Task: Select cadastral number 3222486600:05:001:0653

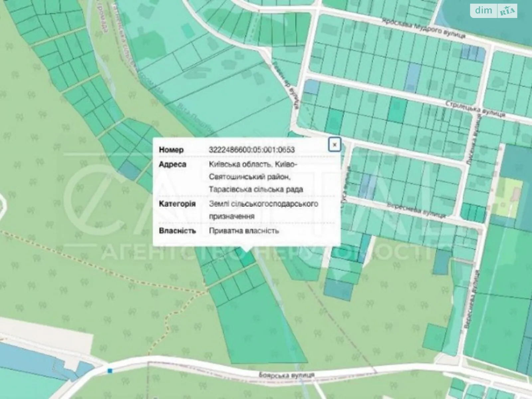Action: (x=252, y=150)
